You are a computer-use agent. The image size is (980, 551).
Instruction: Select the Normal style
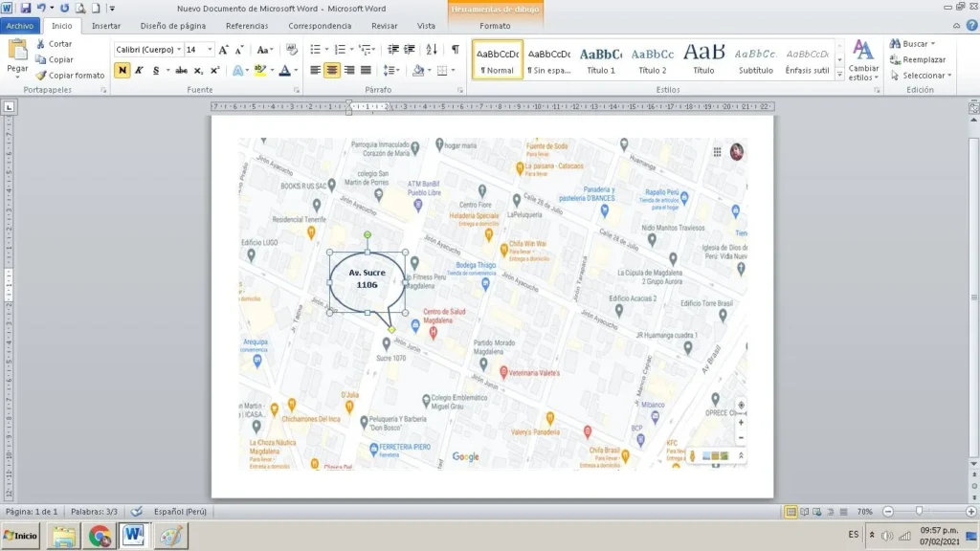498,60
